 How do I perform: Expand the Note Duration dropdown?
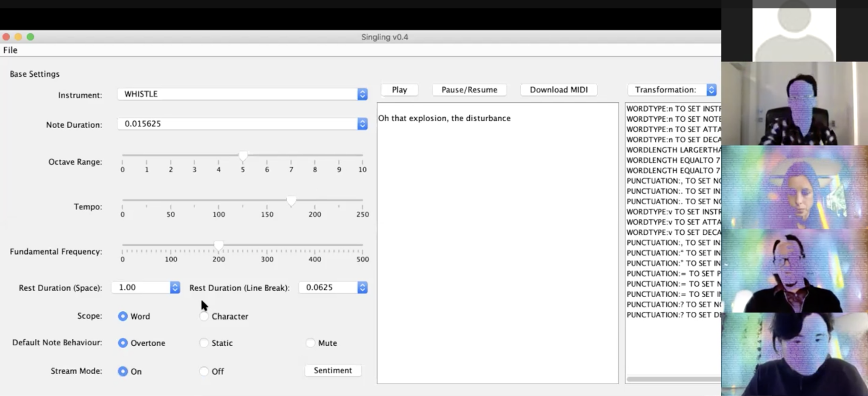(362, 124)
